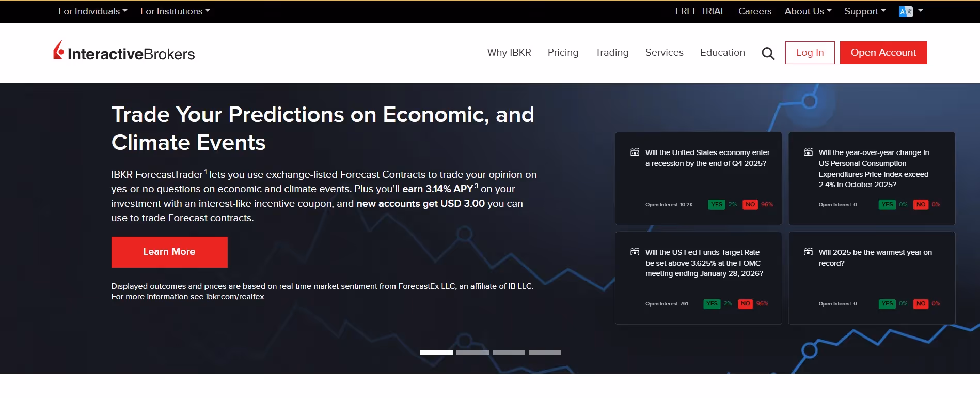Click the 'Open Interest: 761' text
Image resolution: width=980 pixels, height=398 pixels.
[667, 304]
